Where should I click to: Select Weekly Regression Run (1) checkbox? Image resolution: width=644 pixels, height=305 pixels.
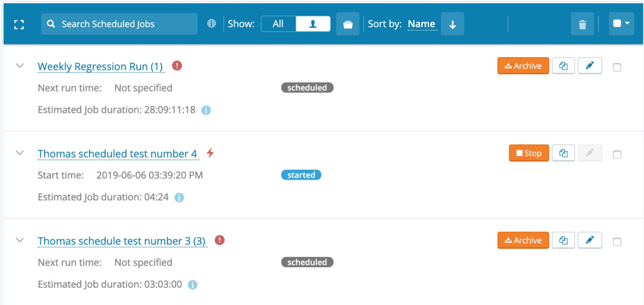617,67
